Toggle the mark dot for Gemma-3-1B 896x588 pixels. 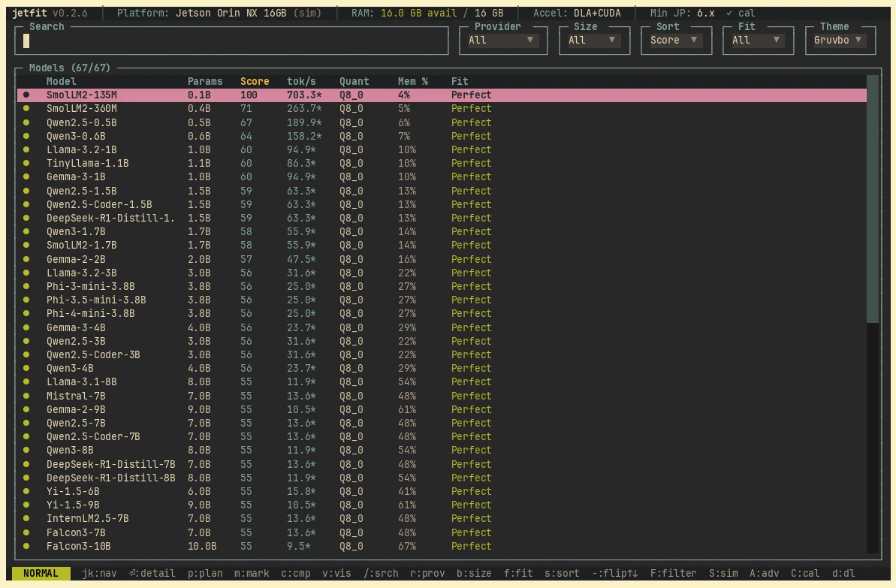pyautogui.click(x=26, y=176)
